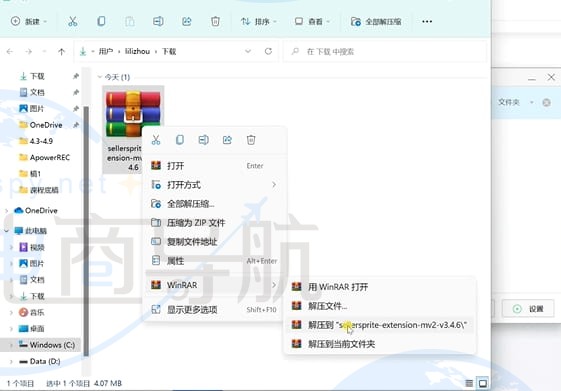Open the 4.3-4.9 folder
The width and height of the screenshot is (561, 391).
41,141
